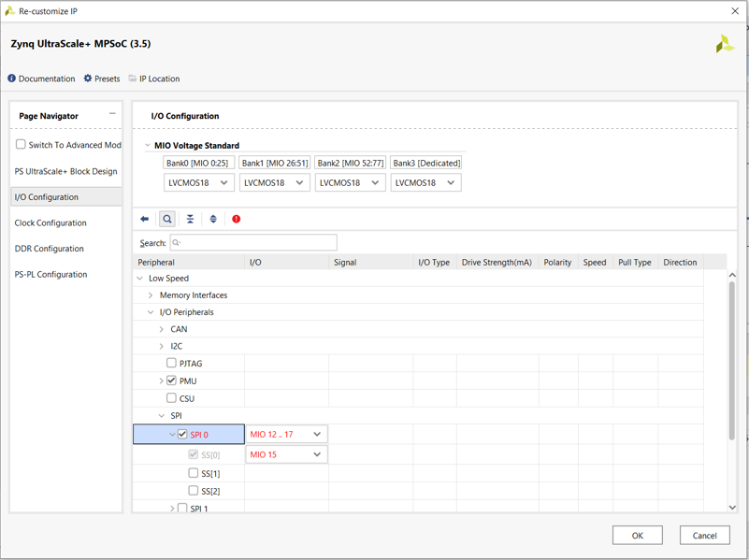Disable the SPI 0 checkbox

(x=181, y=434)
